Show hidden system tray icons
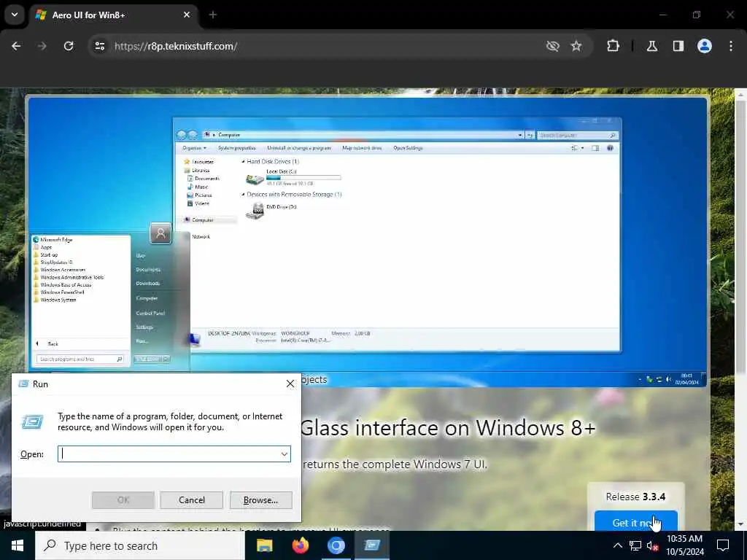Viewport: 747px width, 560px height. tap(617, 545)
